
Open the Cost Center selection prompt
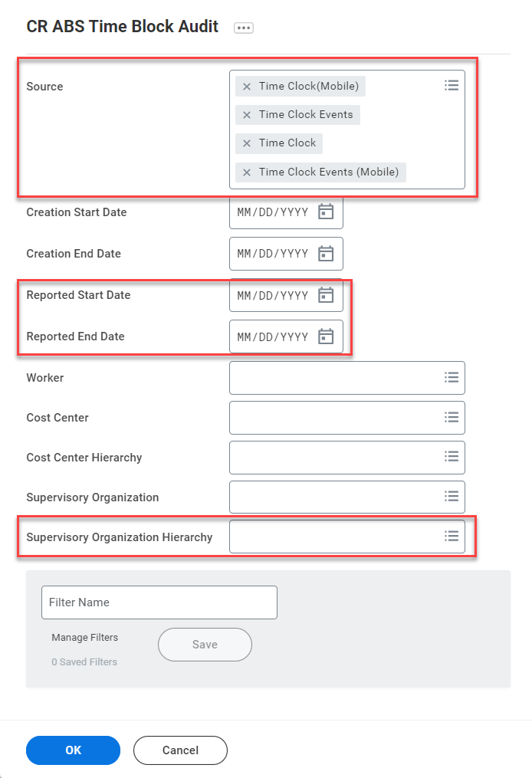pos(452,417)
